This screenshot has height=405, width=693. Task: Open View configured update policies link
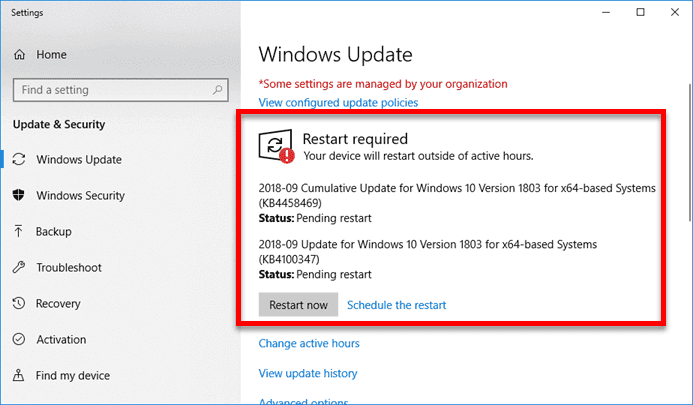pyautogui.click(x=338, y=103)
